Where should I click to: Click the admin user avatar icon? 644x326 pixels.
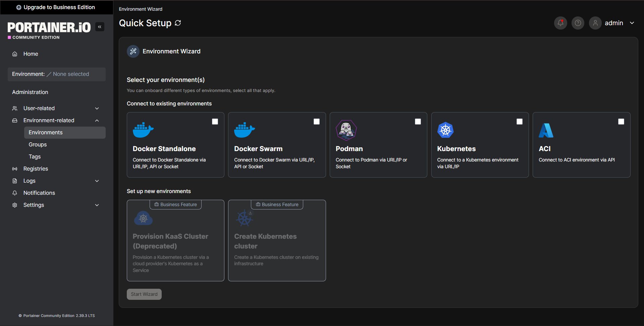(595, 23)
